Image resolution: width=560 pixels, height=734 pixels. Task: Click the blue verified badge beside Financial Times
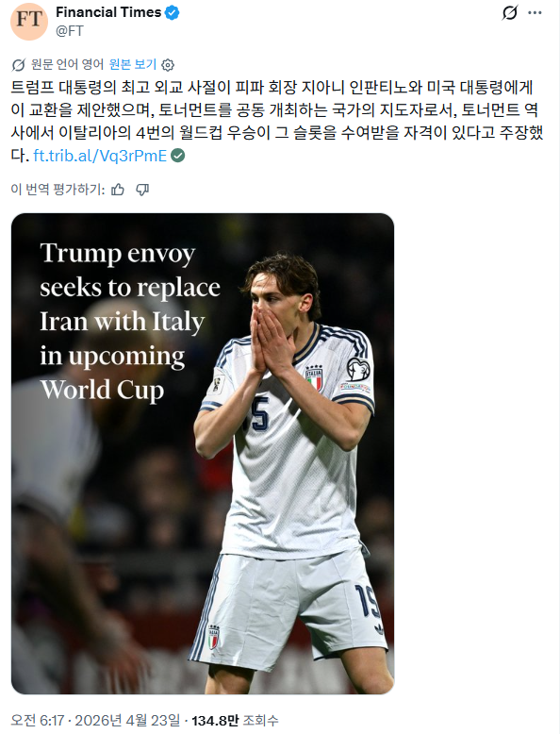[x=173, y=13]
